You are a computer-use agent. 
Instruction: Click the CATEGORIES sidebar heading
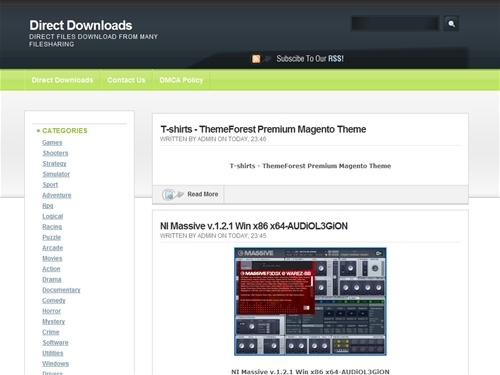(65, 131)
